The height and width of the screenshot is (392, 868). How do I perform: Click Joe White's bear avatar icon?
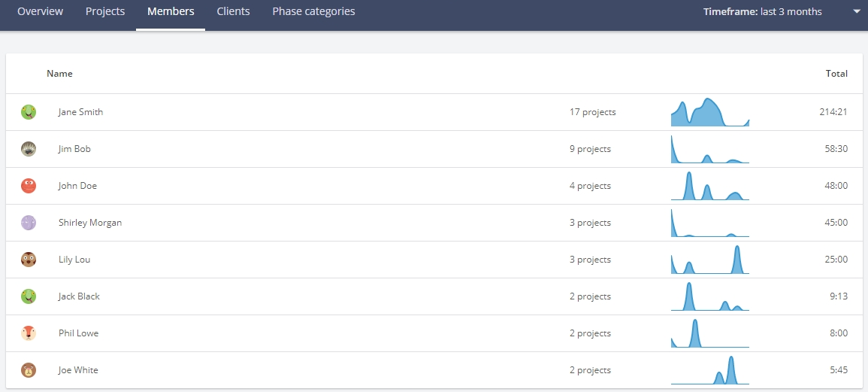click(29, 370)
